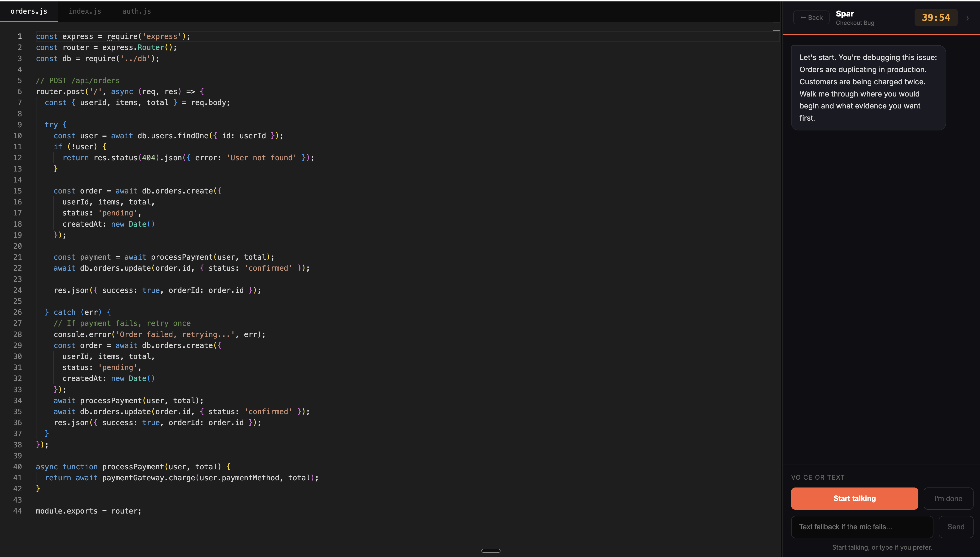Switch to the index.js tab
The width and height of the screenshot is (980, 557).
tap(85, 11)
